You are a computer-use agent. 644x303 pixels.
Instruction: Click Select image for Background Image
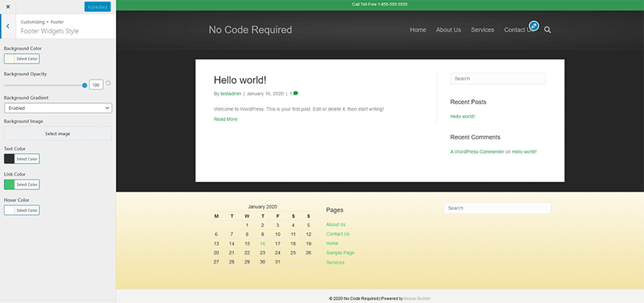(58, 133)
